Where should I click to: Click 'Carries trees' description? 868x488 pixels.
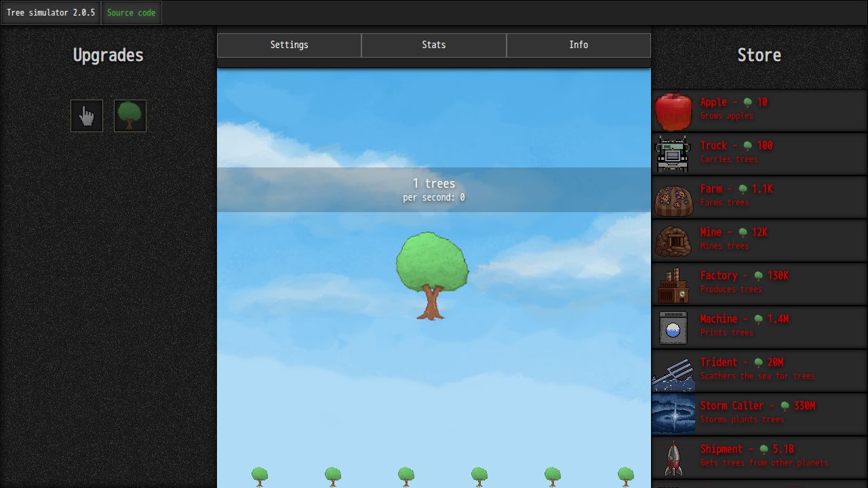[729, 159]
